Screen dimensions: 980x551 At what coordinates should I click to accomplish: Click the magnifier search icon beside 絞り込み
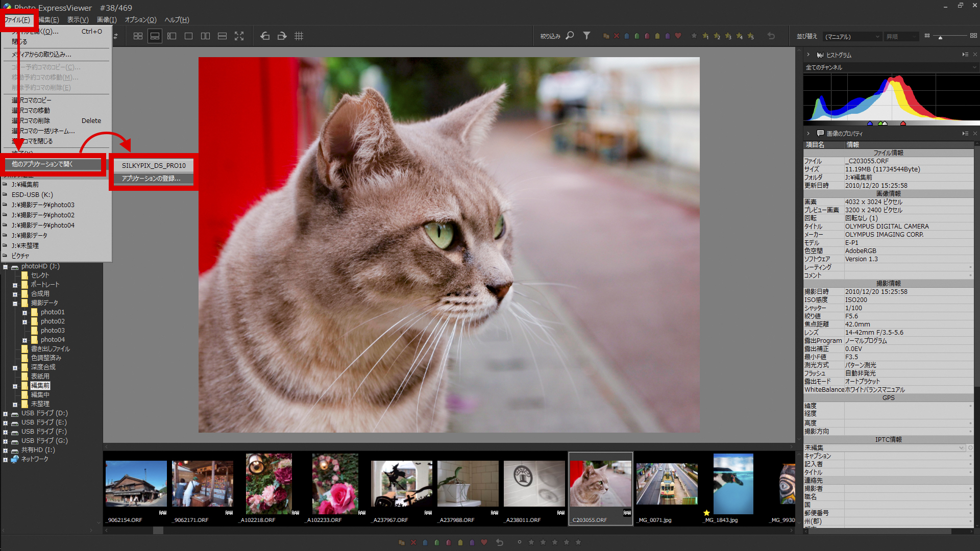[570, 36]
